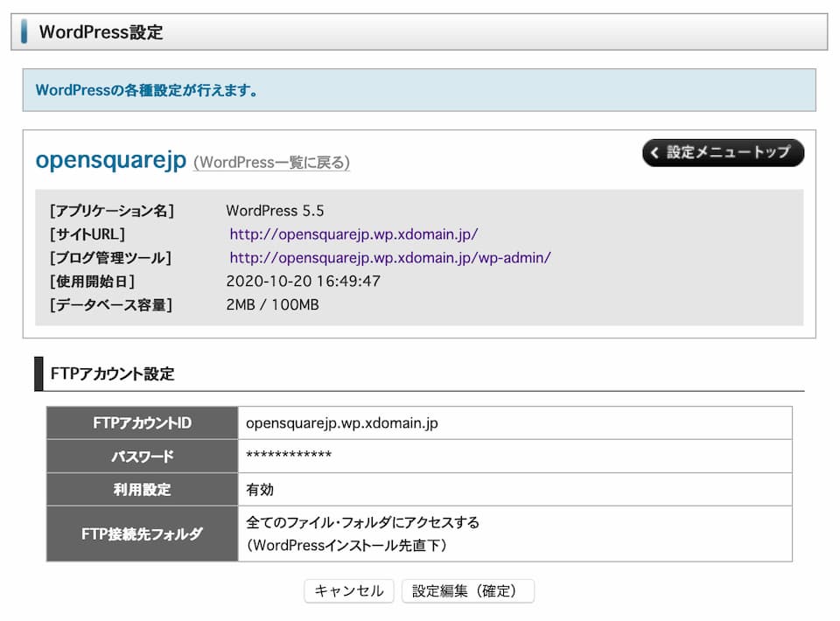Select the パスワード header cell
Screen dimensions: 840x621
(x=142, y=457)
